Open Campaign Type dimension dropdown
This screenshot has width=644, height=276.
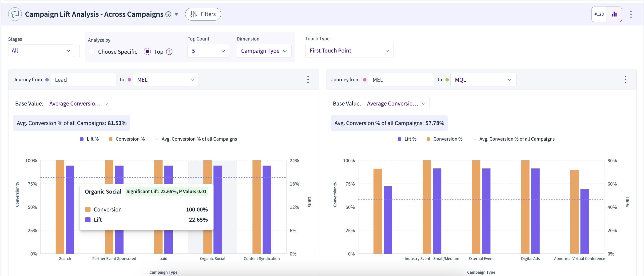click(264, 51)
